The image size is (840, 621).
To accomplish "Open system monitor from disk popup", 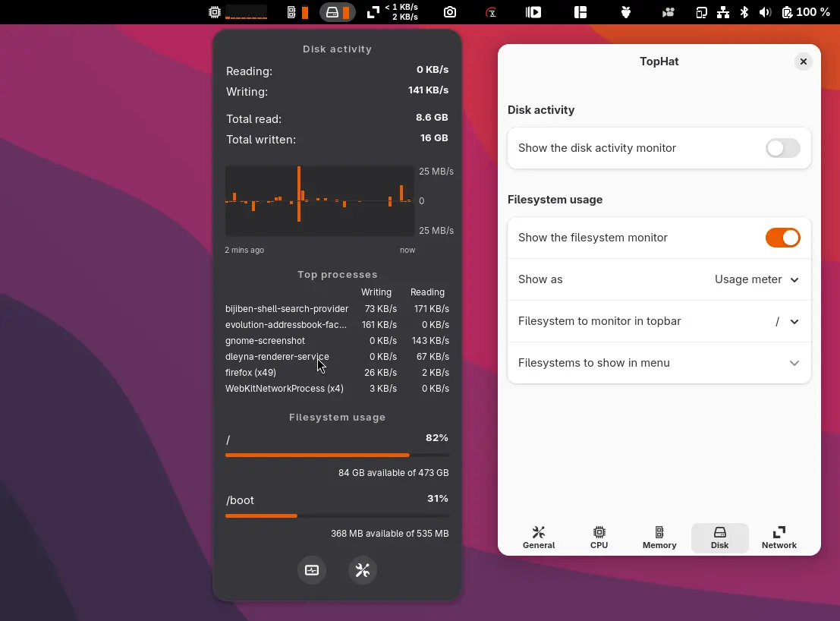I will pyautogui.click(x=312, y=570).
